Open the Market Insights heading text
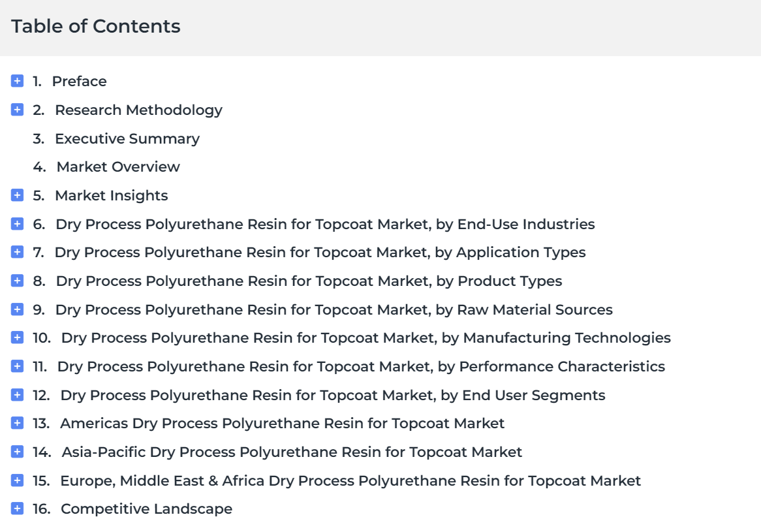Image resolution: width=761 pixels, height=532 pixels. click(x=111, y=196)
